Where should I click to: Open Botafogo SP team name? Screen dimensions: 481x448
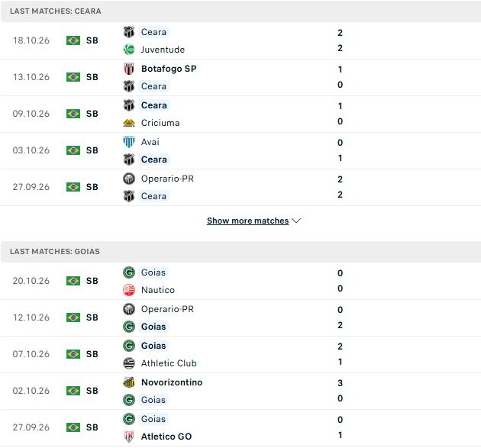tap(169, 69)
